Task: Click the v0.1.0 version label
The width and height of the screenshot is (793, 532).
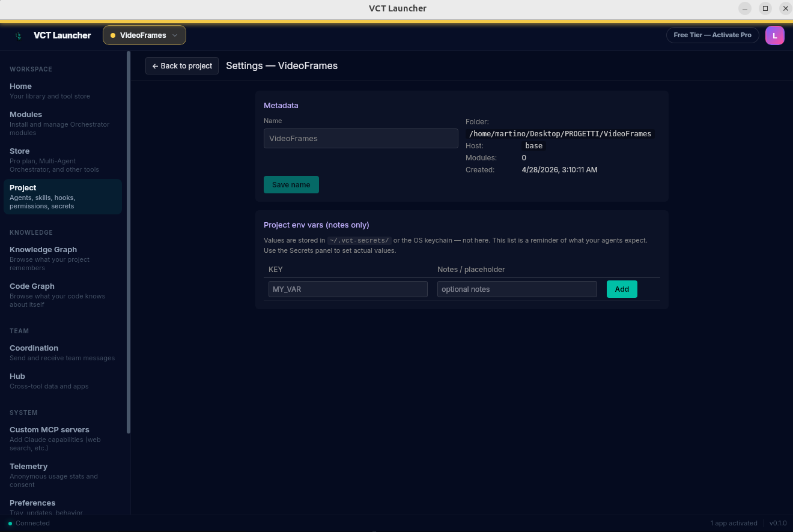Action: (x=778, y=523)
